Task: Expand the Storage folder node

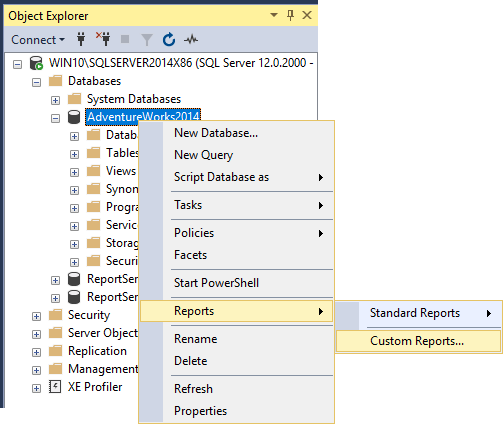Action: pyautogui.click(x=74, y=244)
